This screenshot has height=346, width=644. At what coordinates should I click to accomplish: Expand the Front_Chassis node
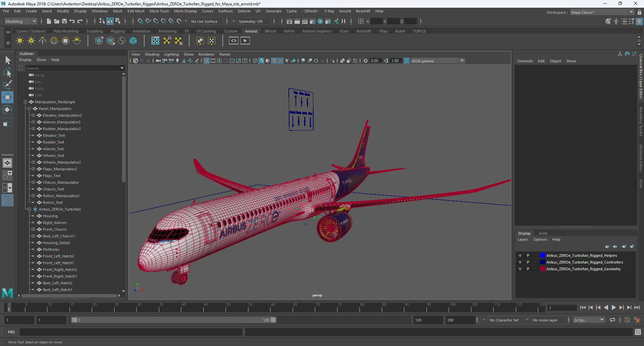33,229
